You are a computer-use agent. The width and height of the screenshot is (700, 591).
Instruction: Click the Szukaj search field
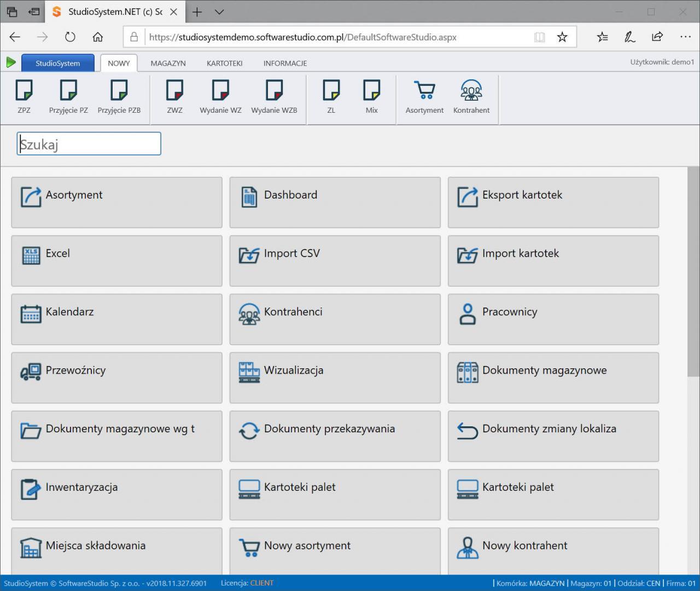click(89, 144)
